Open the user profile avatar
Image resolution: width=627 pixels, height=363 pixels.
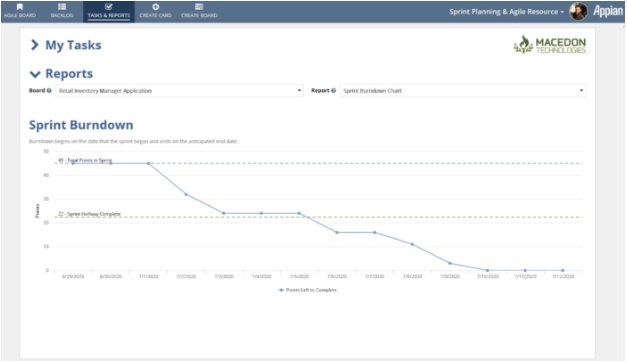(x=578, y=12)
